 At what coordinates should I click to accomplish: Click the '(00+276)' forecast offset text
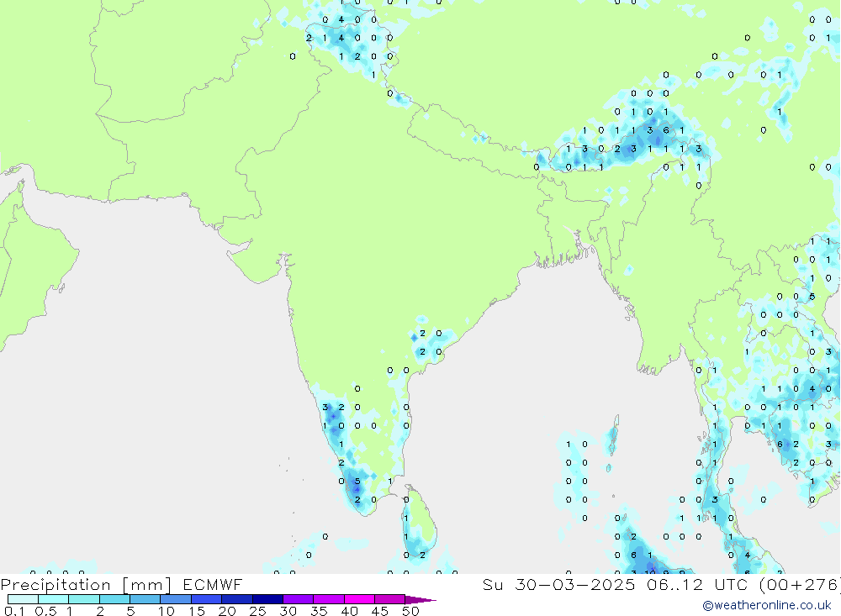point(800,585)
